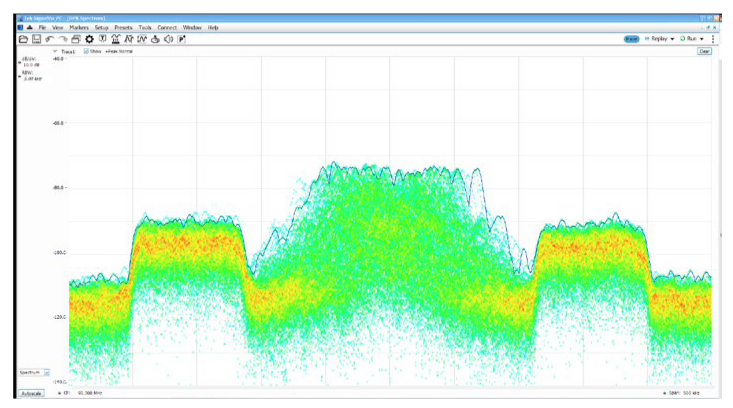The image size is (733, 408).
Task: Open the Connect menu
Action: click(168, 27)
